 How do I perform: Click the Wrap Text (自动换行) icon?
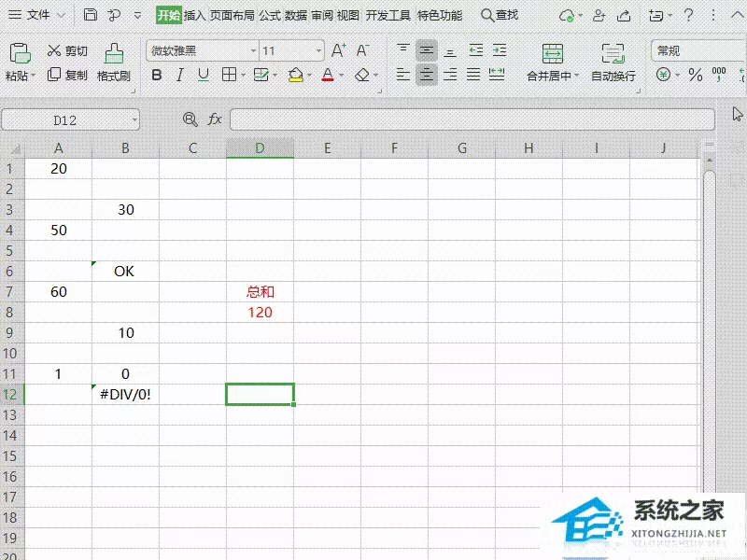(613, 53)
